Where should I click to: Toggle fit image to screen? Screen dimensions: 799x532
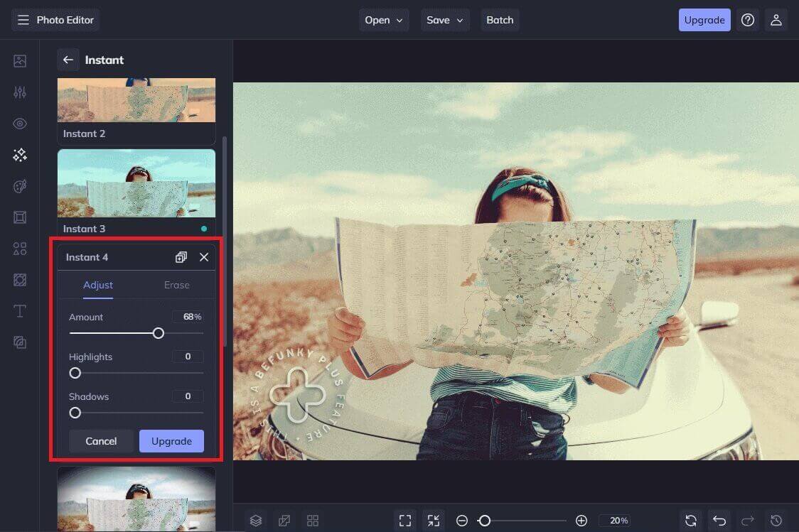tap(433, 520)
